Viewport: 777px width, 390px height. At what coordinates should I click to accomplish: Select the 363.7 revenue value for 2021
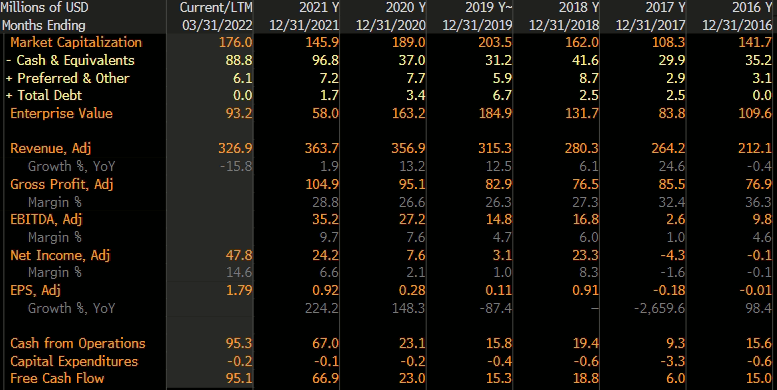point(322,148)
